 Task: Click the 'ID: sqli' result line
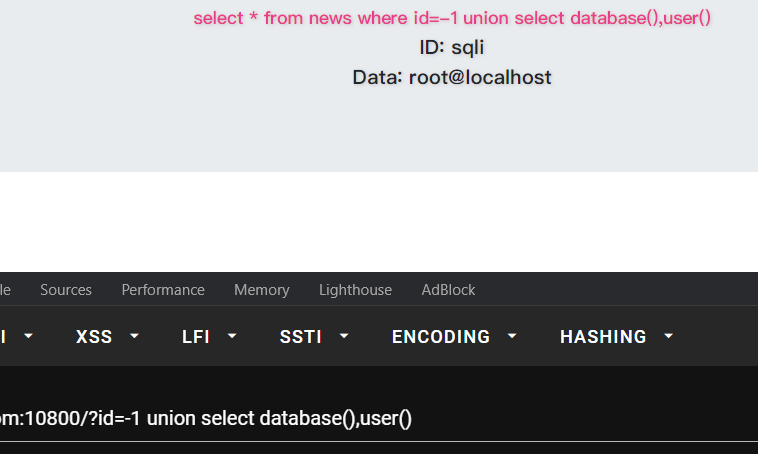452,47
